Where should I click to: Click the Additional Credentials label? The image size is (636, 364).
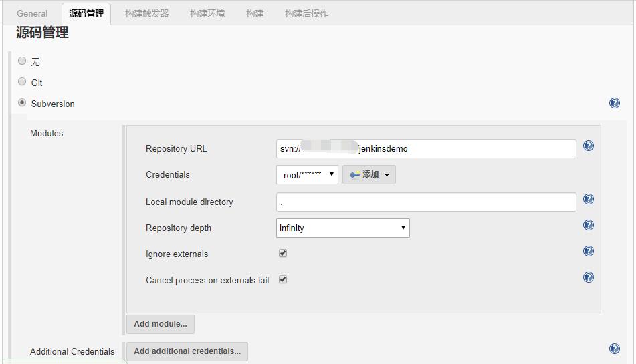72,351
